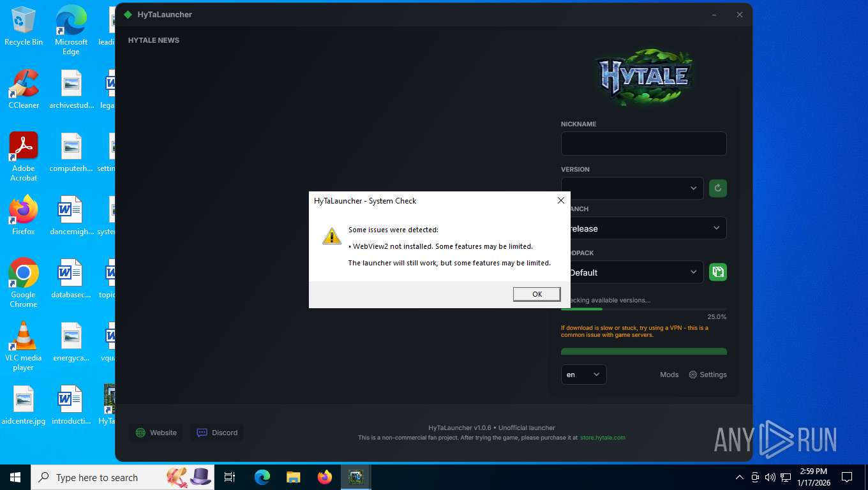The height and width of the screenshot is (490, 868).
Task: Select the Recycle Bin desktop icon
Action: (24, 26)
